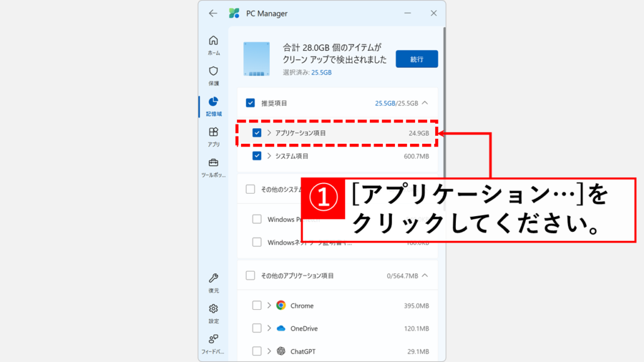The height and width of the screenshot is (362, 644).
Task: Open the Apps (アプリ) sidebar page
Action: 213,136
